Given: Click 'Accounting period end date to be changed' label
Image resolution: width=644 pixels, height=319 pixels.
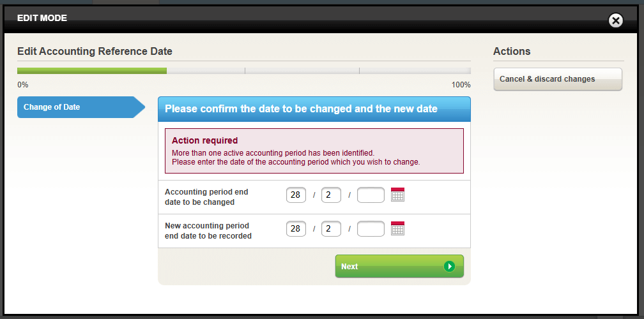Looking at the screenshot, I should [206, 197].
